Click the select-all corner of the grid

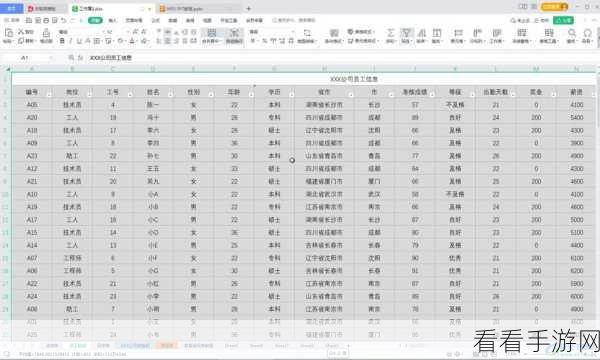[7, 69]
